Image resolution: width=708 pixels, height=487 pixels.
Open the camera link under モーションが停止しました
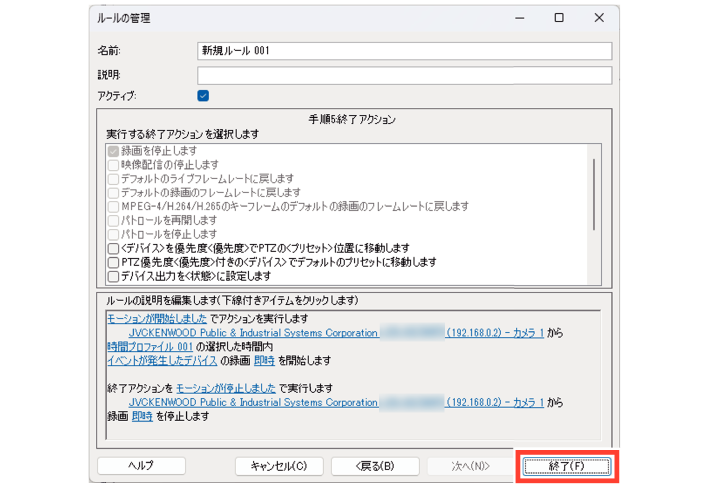point(336,402)
